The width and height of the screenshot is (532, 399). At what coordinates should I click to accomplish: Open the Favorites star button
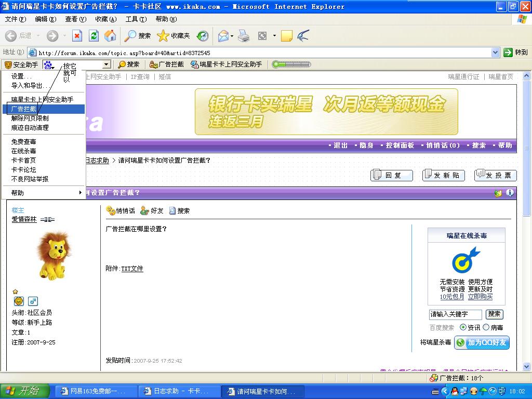point(174,36)
